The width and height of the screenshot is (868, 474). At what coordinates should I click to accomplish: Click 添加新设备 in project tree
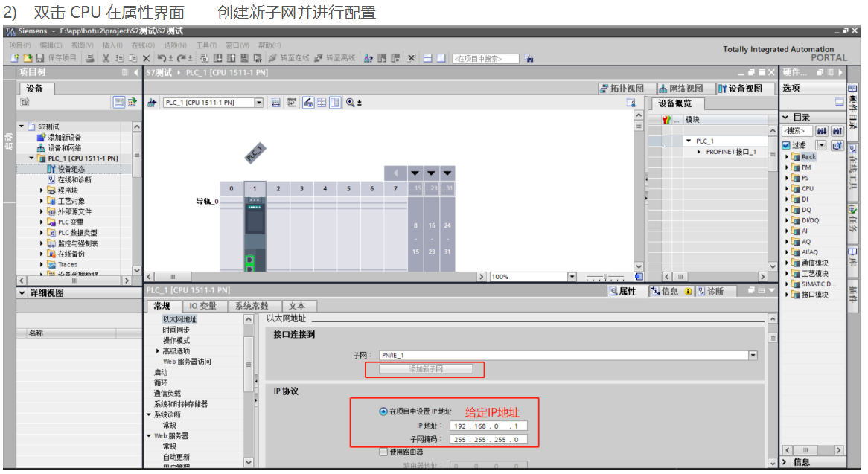click(64, 137)
